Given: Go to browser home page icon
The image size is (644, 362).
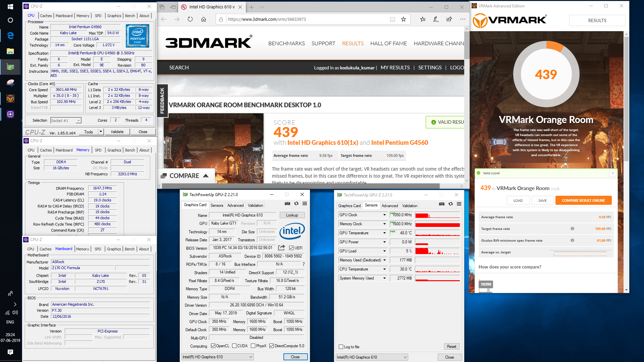Looking at the screenshot, I should [204, 19].
